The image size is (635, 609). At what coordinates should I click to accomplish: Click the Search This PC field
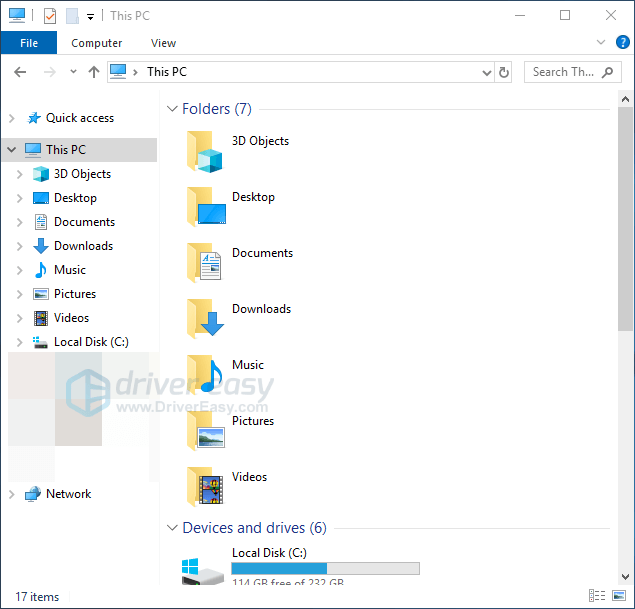(572, 72)
